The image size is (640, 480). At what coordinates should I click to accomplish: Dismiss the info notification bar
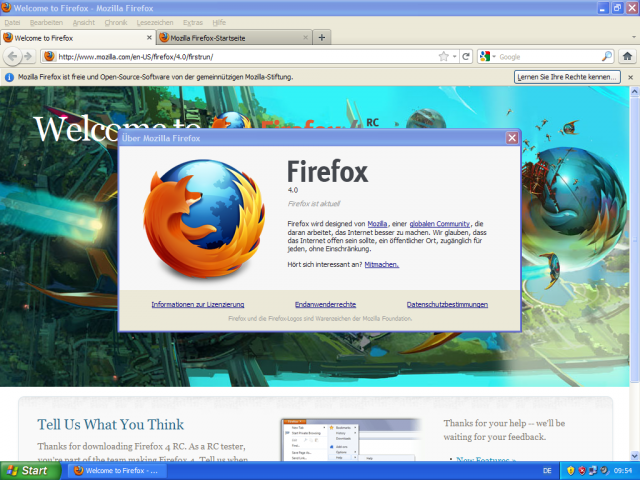tap(630, 77)
